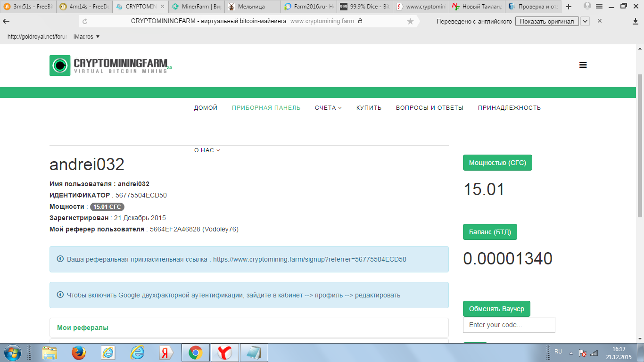Switch to the 99.9% Dice tab
This screenshot has width=644, height=362.
coord(365,7)
